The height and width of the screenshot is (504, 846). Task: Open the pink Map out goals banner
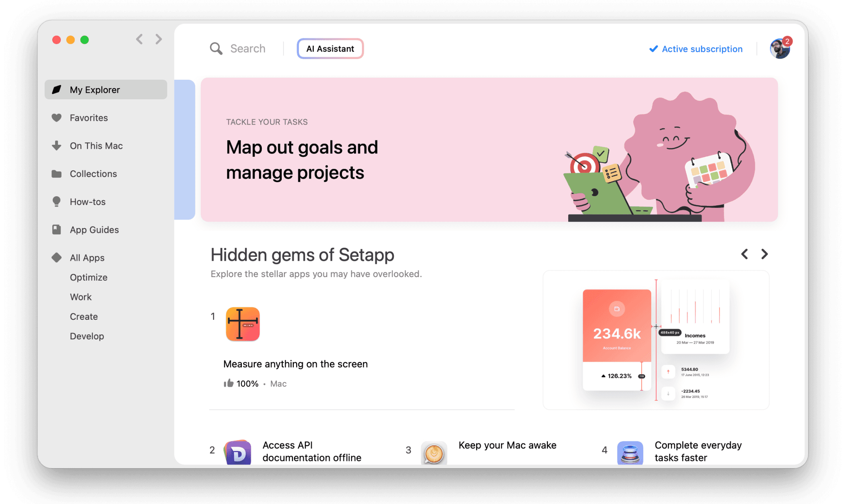pyautogui.click(x=489, y=150)
